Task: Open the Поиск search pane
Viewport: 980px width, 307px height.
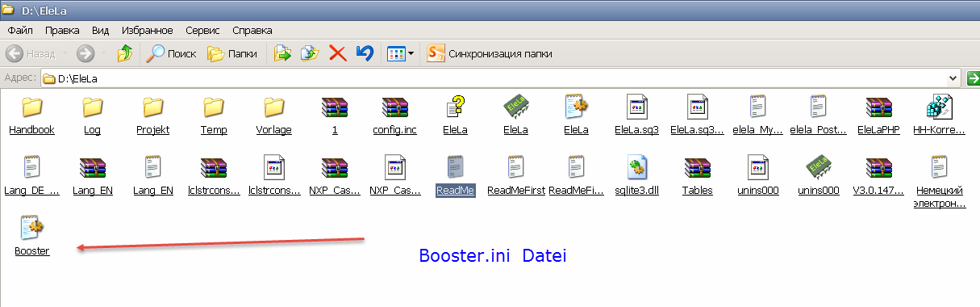Action: pos(172,53)
